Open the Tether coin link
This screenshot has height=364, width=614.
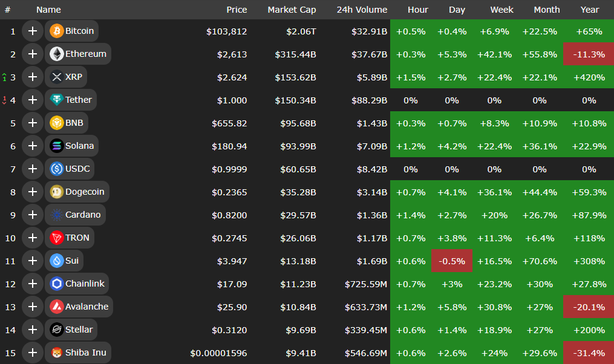[x=71, y=100]
